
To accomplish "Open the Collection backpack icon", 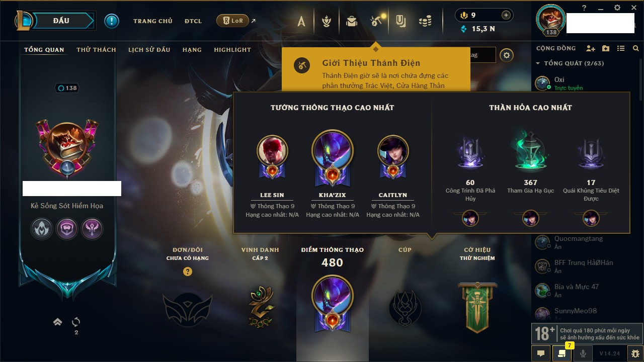I will pos(352,21).
